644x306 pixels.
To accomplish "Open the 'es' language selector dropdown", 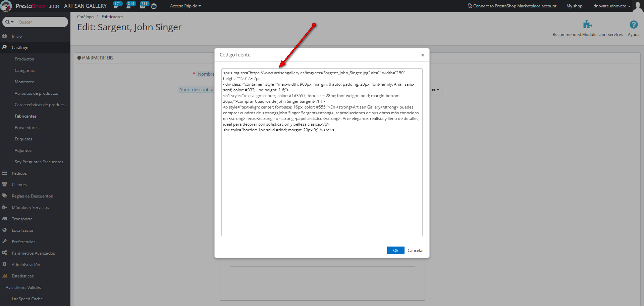I will 435,89.
